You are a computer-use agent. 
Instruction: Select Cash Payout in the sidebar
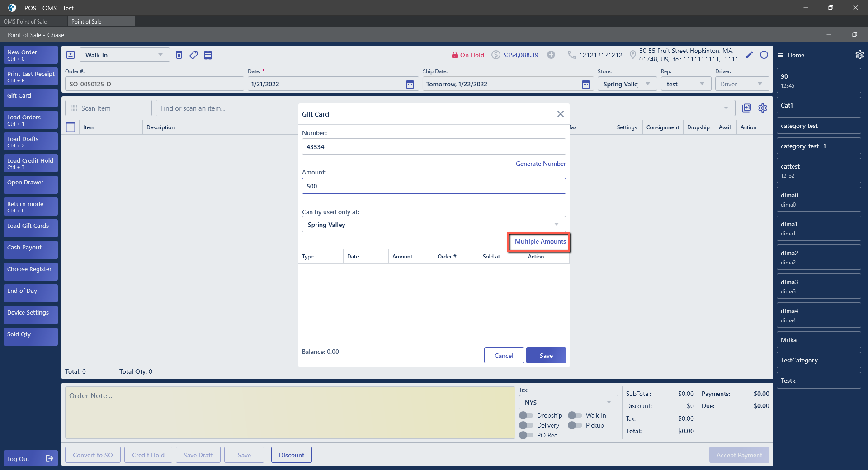(x=31, y=250)
